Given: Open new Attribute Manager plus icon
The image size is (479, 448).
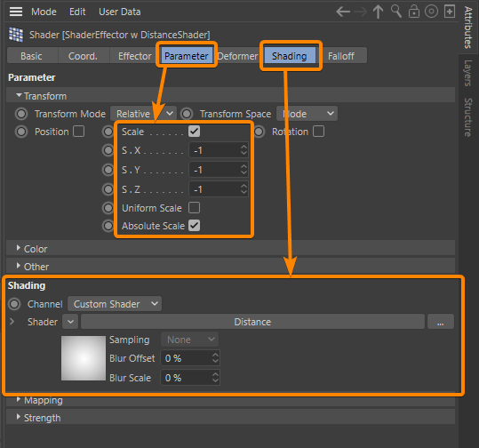Looking at the screenshot, I should click(x=450, y=12).
